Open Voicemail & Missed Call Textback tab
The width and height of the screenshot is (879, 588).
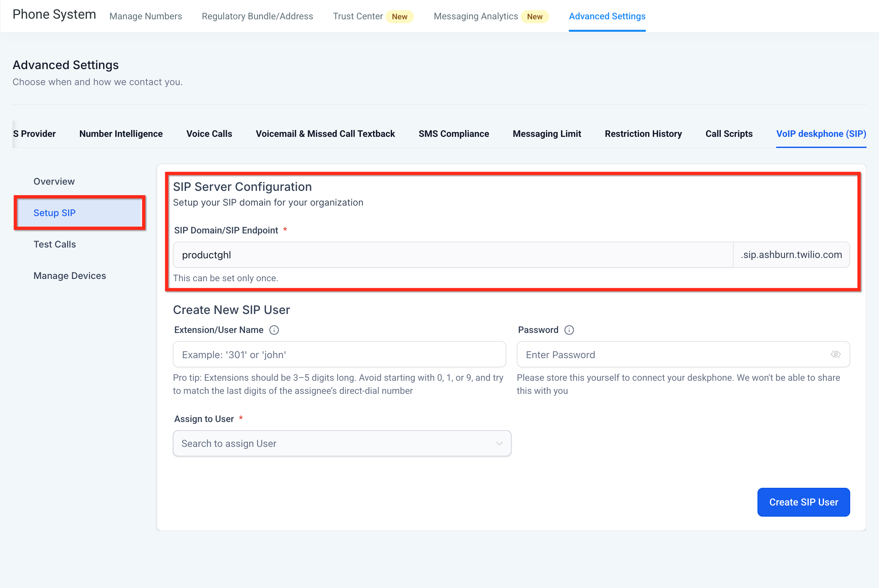(x=325, y=134)
